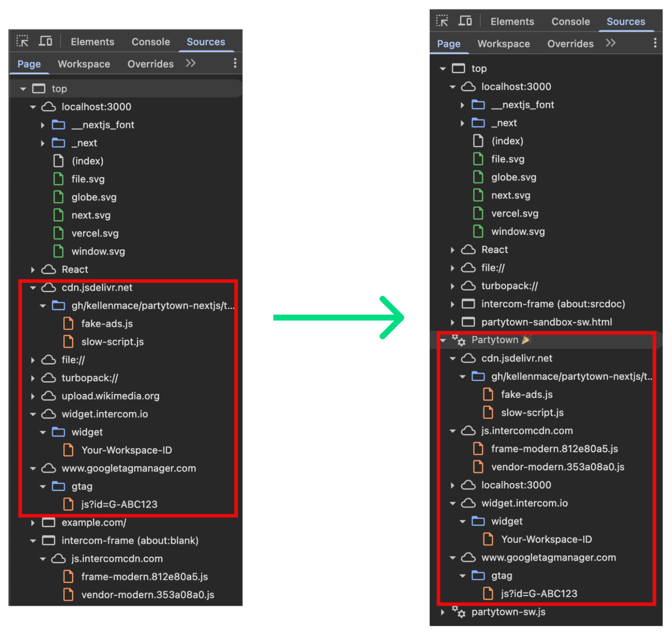This screenshot has height=633, width=672.
Task: Open vercel.svg in right panel
Action: [x=515, y=213]
